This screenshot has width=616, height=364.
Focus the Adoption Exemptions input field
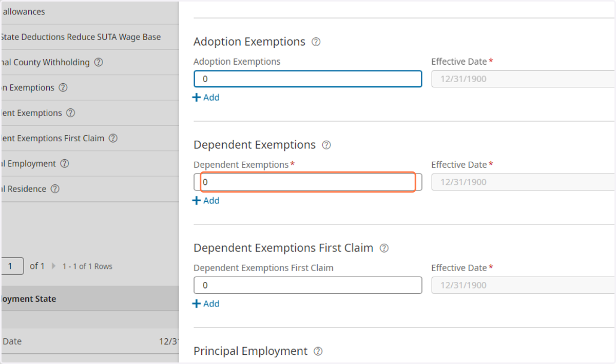pyautogui.click(x=308, y=79)
